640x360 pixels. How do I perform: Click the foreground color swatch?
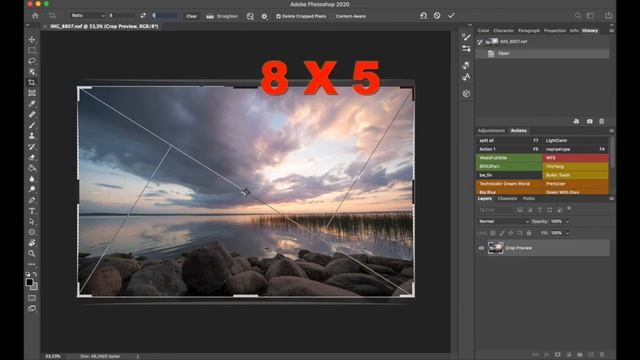[29, 282]
